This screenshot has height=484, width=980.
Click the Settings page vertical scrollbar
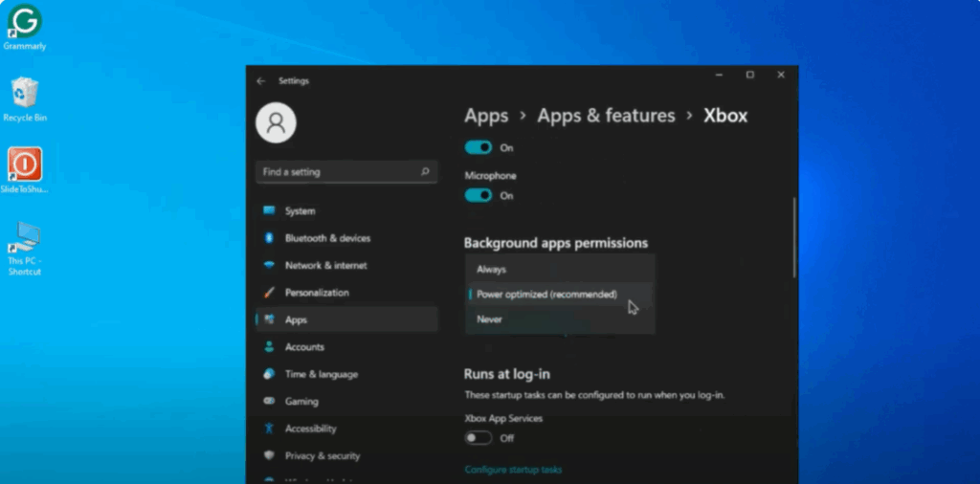click(x=794, y=237)
